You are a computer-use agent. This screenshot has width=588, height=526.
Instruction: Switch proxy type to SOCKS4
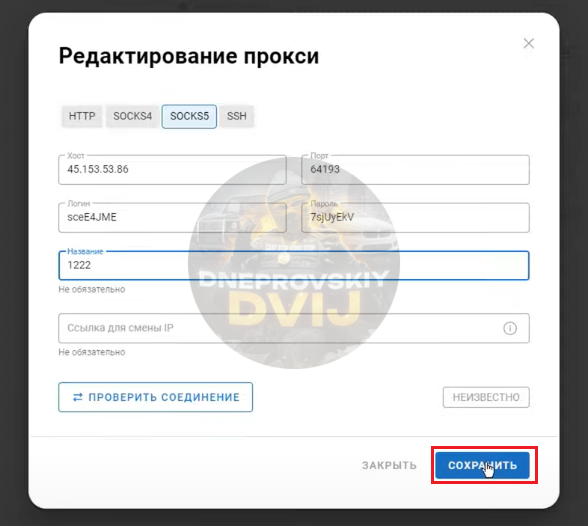tap(133, 116)
